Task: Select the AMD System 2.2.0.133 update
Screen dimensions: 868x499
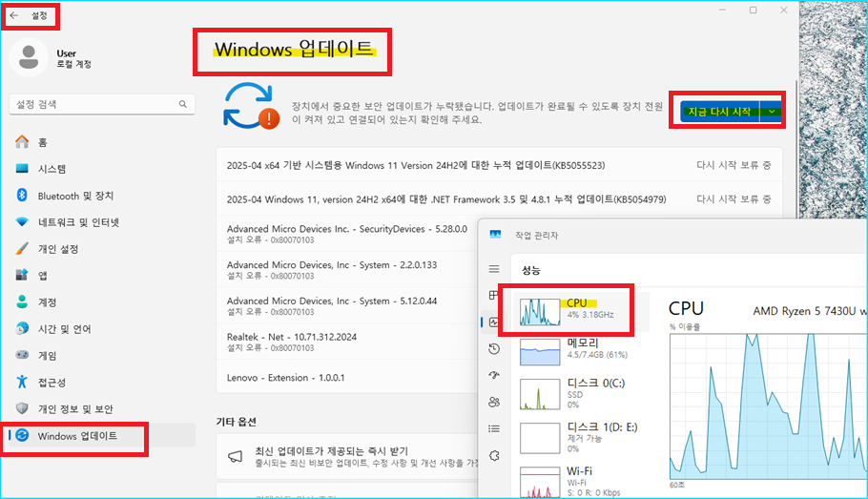Action: point(347,269)
